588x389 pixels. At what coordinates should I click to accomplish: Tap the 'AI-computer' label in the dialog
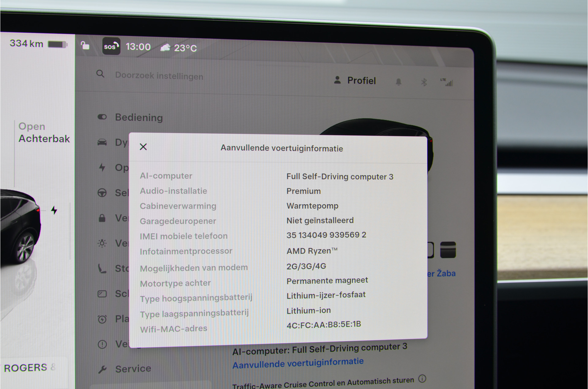[166, 176]
